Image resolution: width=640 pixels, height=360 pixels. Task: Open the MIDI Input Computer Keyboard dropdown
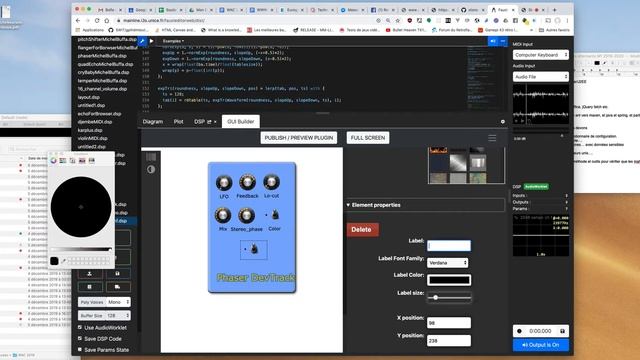pos(541,55)
